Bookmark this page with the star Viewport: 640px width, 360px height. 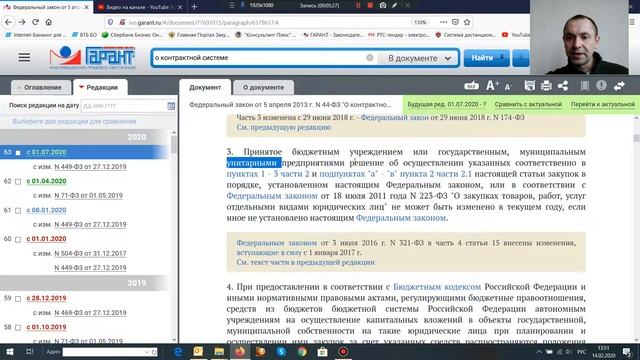467,22
